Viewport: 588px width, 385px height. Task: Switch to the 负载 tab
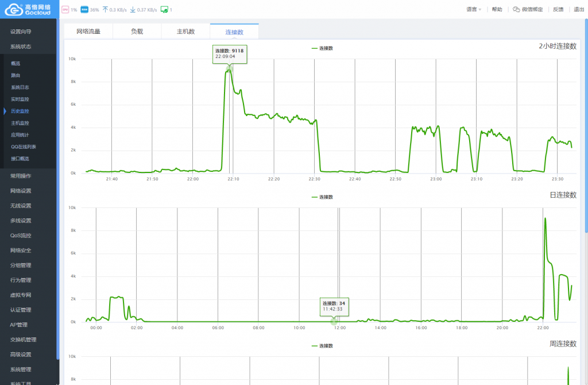coord(137,32)
